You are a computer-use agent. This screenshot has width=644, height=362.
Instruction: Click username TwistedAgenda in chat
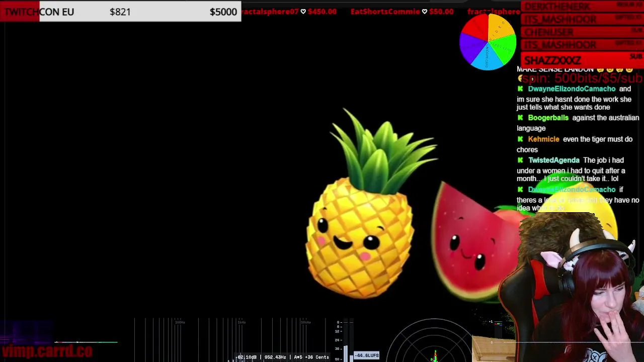pos(553,160)
